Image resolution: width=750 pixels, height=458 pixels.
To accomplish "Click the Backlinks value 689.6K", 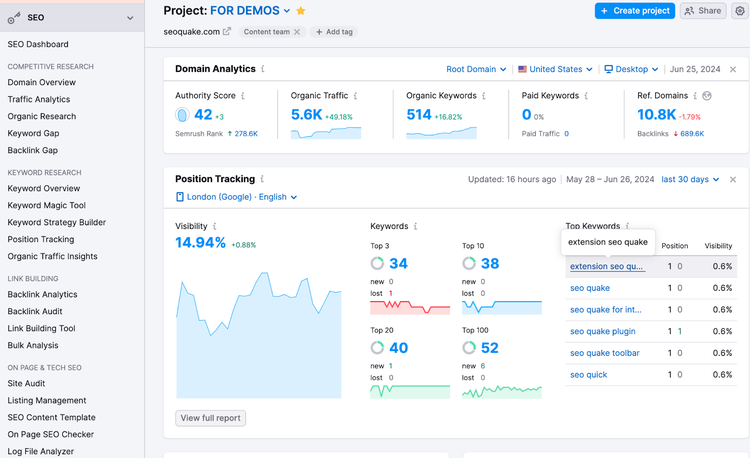I will (692, 134).
